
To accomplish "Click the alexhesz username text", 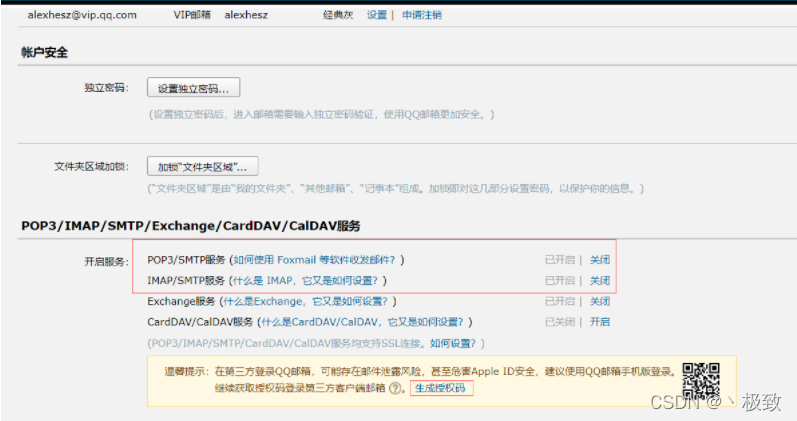I will (x=246, y=15).
